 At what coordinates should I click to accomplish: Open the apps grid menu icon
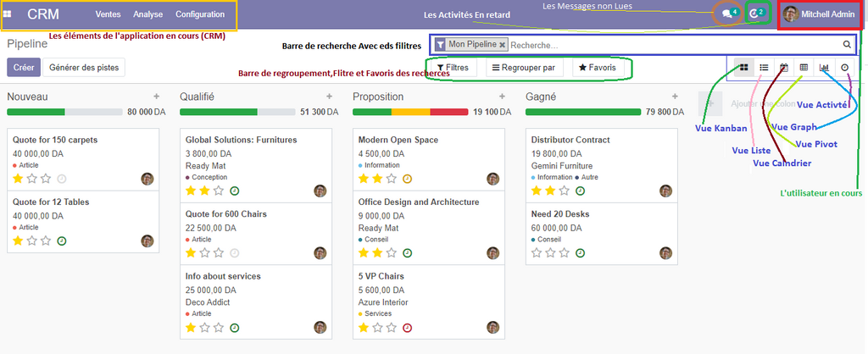coord(8,14)
